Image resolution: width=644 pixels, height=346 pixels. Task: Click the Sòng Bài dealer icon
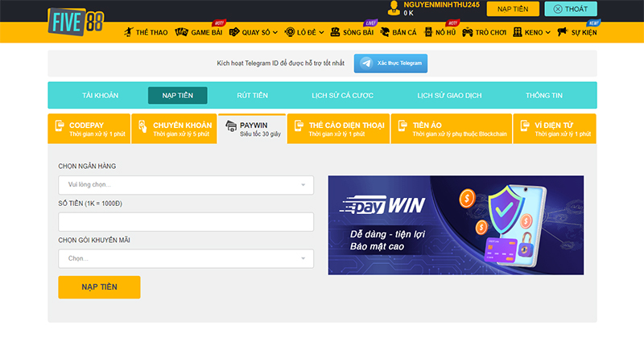coord(335,32)
